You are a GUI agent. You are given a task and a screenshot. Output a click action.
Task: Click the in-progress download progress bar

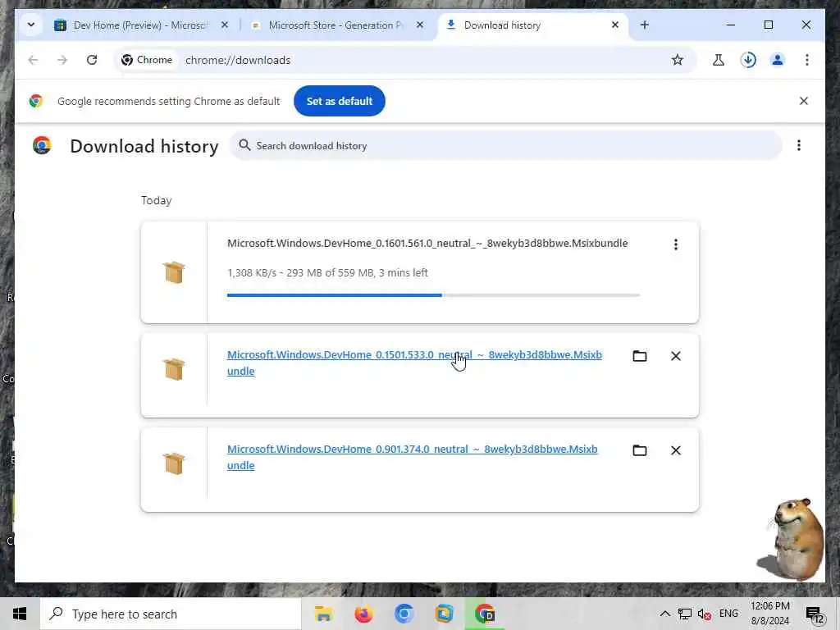click(433, 295)
